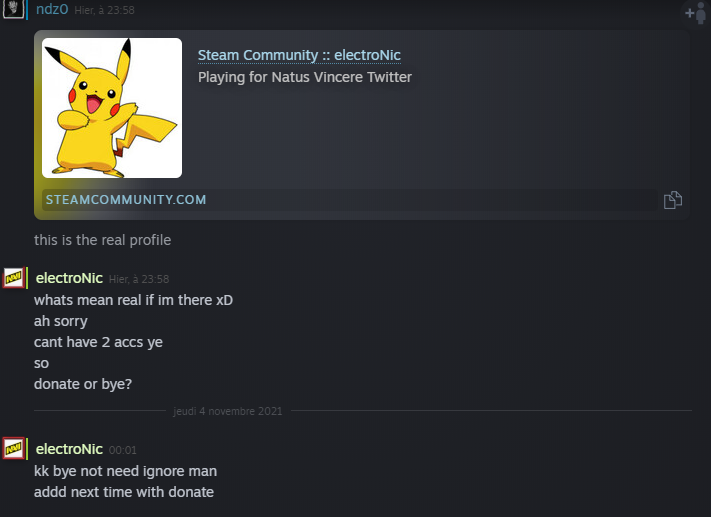Image resolution: width=711 pixels, height=517 pixels.
Task: Click the 'jeudi 4 novembre 2021' date separator
Action: click(x=229, y=411)
